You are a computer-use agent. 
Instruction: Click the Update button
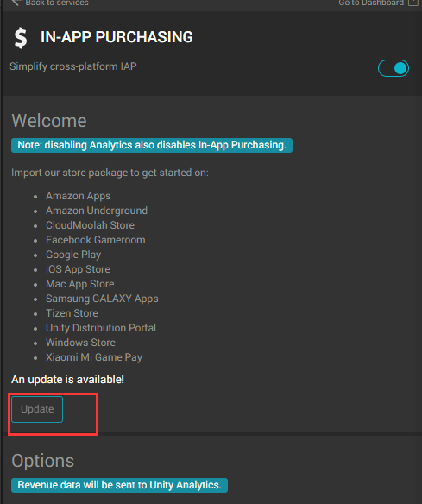[x=37, y=409]
